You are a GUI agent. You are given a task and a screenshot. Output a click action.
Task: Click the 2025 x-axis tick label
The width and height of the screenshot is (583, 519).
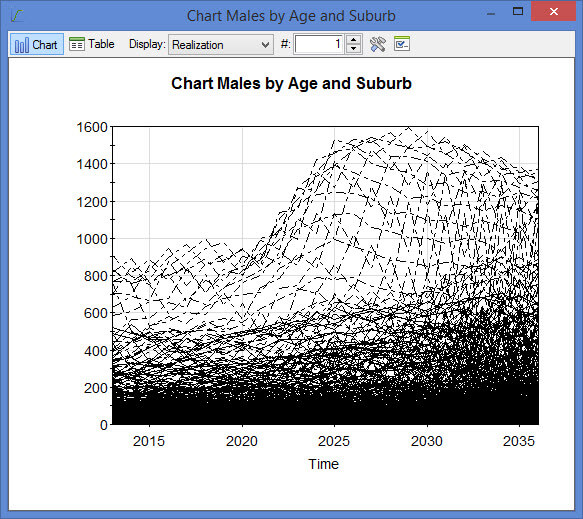point(334,441)
